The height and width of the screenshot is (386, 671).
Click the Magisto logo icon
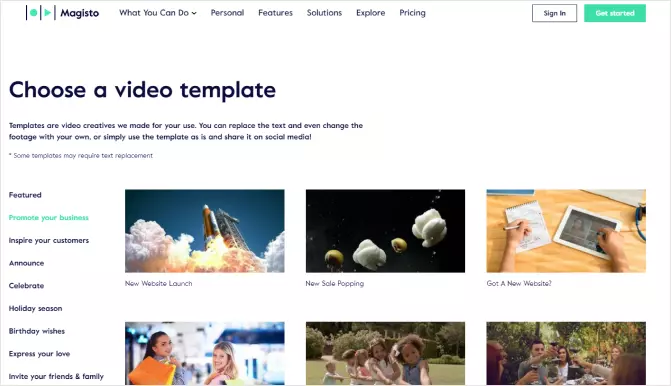(x=41, y=13)
